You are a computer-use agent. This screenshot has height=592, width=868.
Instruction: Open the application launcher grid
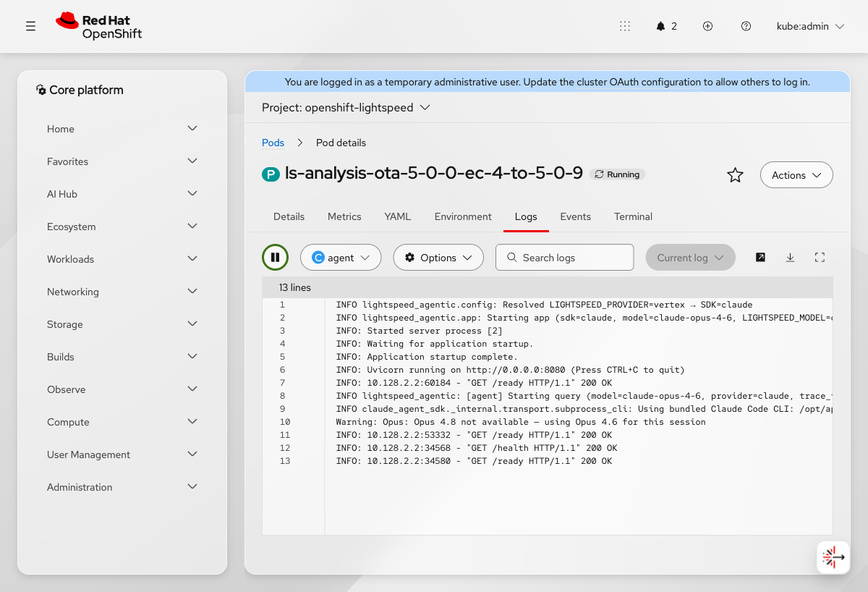[625, 26]
